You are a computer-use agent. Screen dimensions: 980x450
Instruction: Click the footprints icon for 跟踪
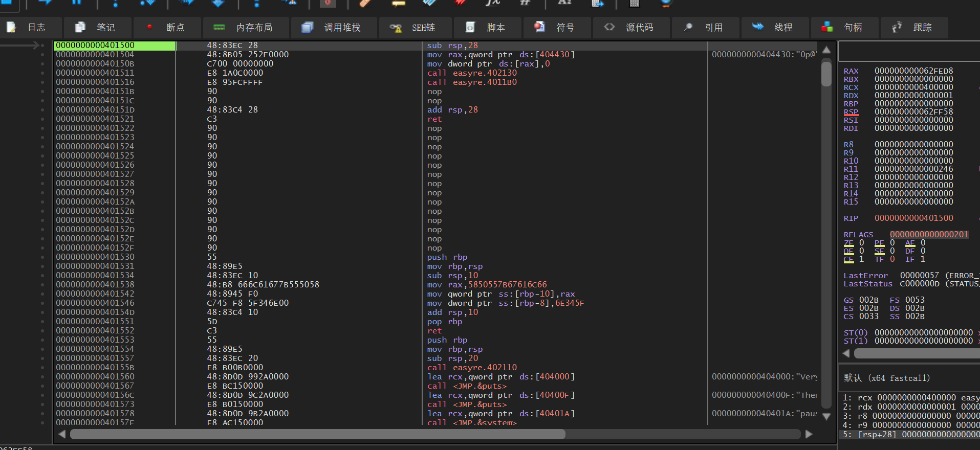pos(897,27)
